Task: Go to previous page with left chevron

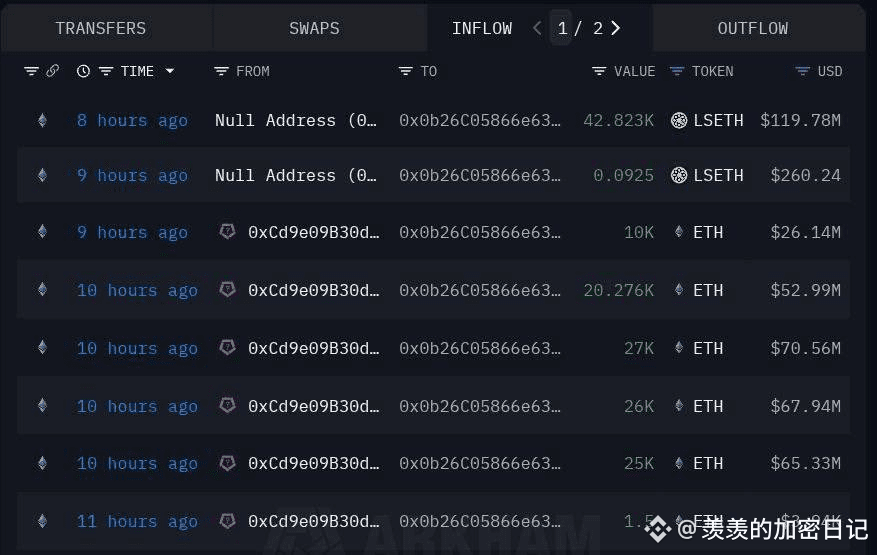Action: click(x=537, y=28)
